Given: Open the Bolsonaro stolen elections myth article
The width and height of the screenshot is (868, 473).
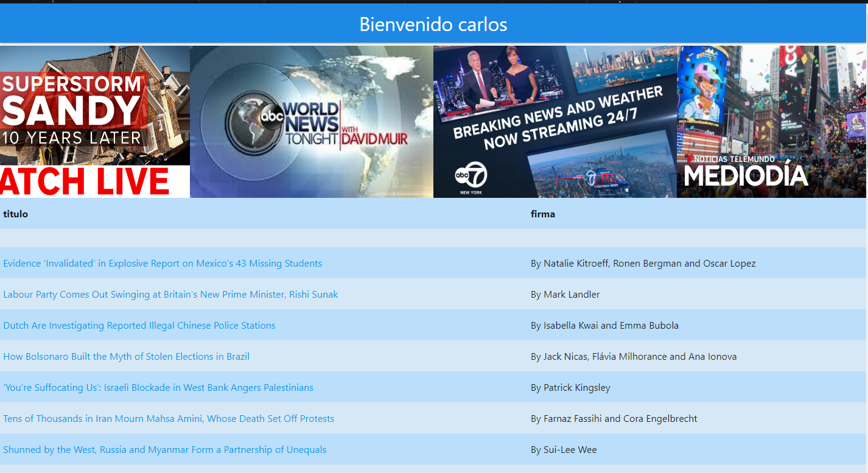Looking at the screenshot, I should click(127, 356).
